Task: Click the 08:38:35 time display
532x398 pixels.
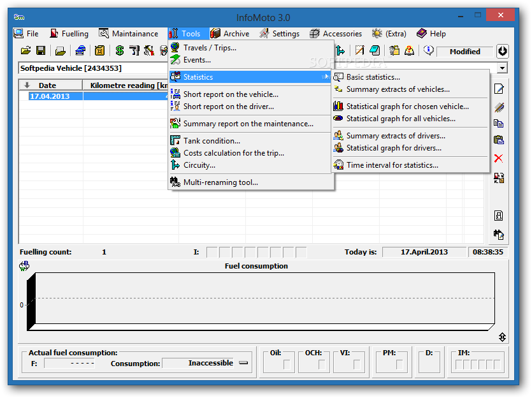Action: click(488, 252)
